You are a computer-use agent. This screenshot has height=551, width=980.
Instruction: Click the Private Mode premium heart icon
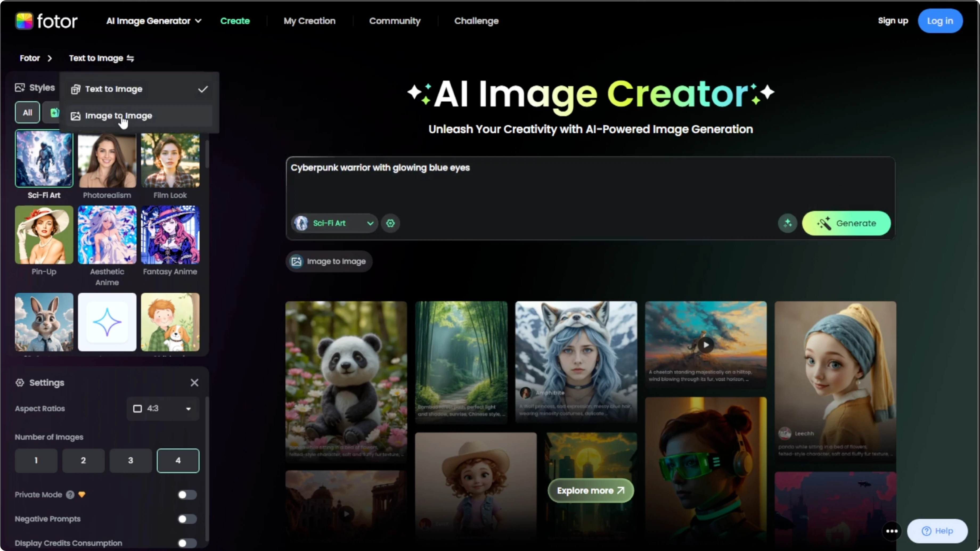point(82,495)
